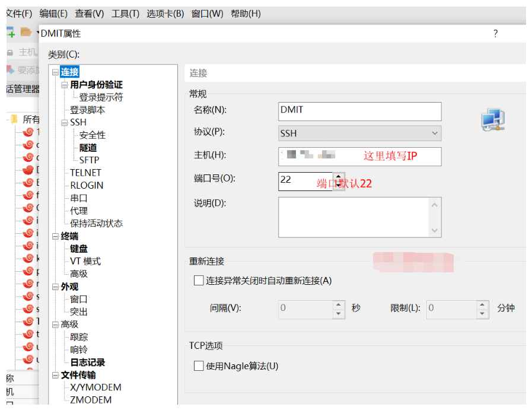Select 代理 in the category tree

(79, 211)
